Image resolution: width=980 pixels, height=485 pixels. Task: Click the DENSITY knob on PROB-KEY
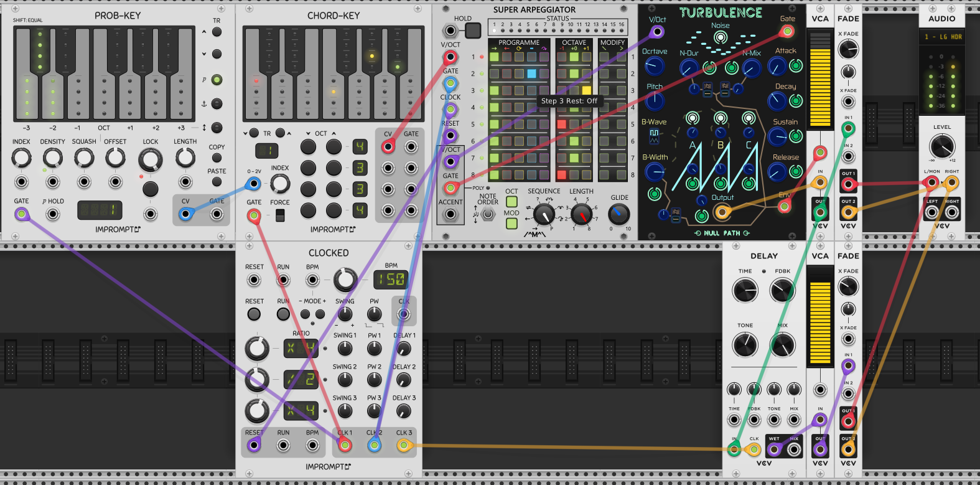coord(53,158)
